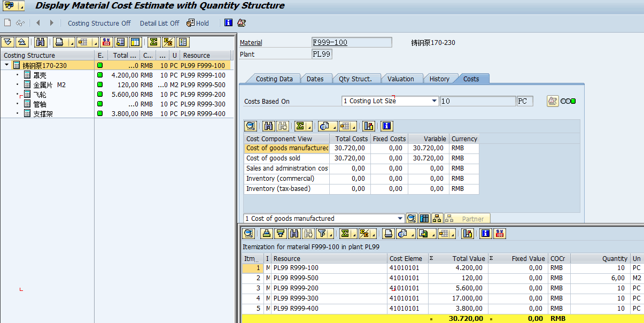Click the next arrow in application toolbar
Viewport: 644px width, 323px height.
coord(52,23)
